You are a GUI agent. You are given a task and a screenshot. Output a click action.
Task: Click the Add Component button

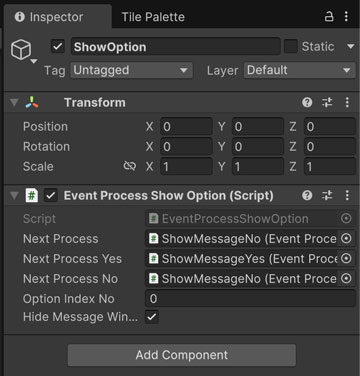pos(182,355)
